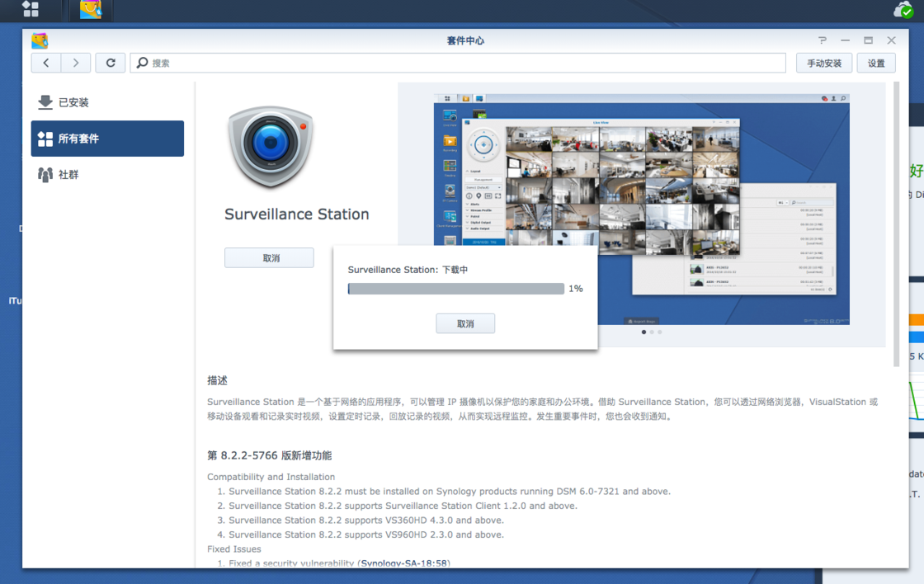Viewport: 924px width, 584px height.
Task: Open 设置 (Settings) button
Action: 876,63
